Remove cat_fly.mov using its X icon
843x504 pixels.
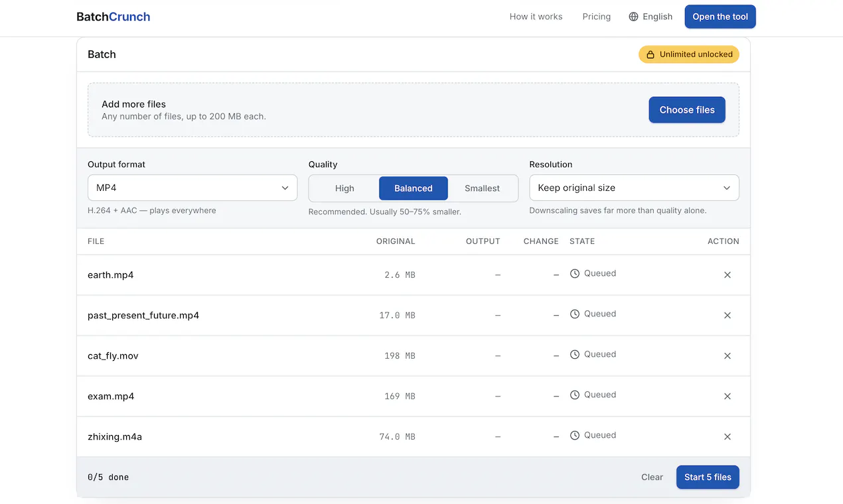728,355
